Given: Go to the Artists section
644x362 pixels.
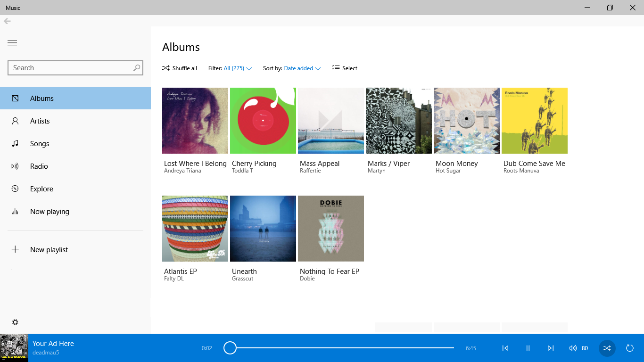Looking at the screenshot, I should coord(40,121).
